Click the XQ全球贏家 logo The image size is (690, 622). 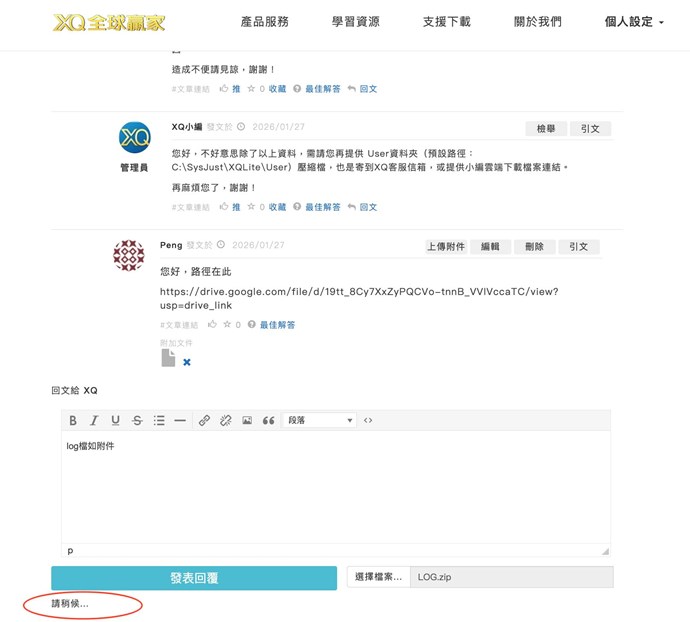(109, 22)
